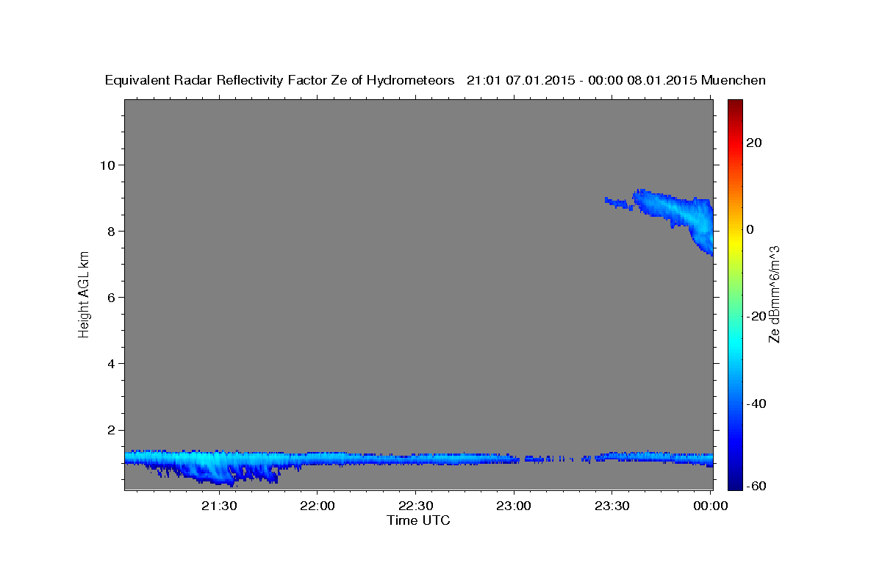Click the plot title text

(x=435, y=80)
